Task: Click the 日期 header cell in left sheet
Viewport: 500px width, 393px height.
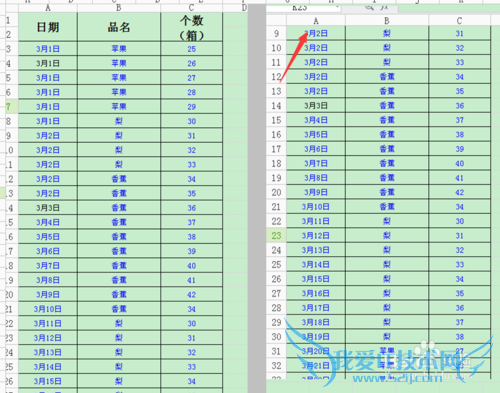Action: tap(48, 27)
